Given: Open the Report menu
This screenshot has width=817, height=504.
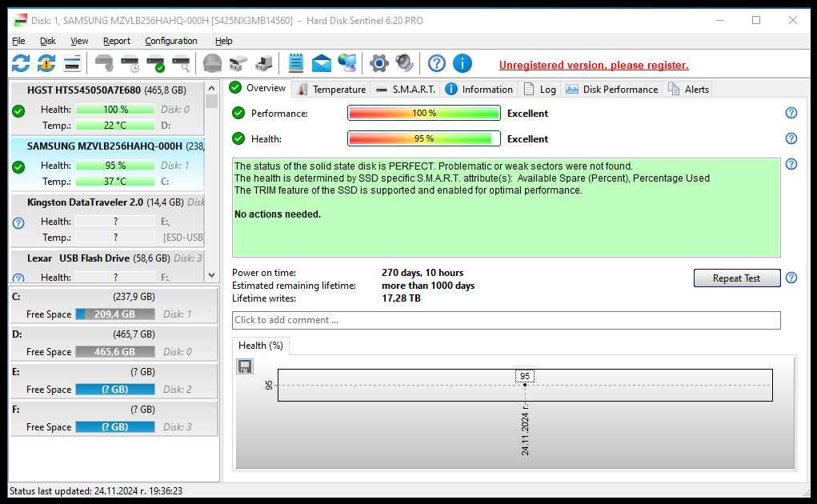Looking at the screenshot, I should [116, 41].
